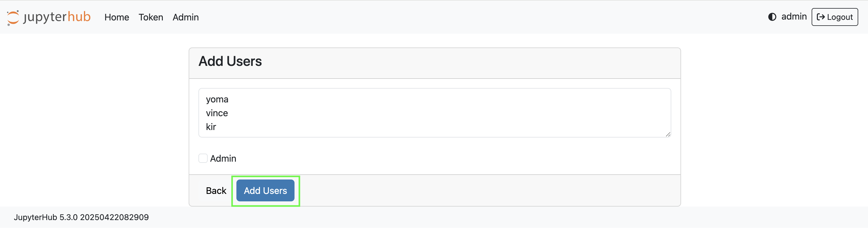Click the Logout button

tap(834, 17)
